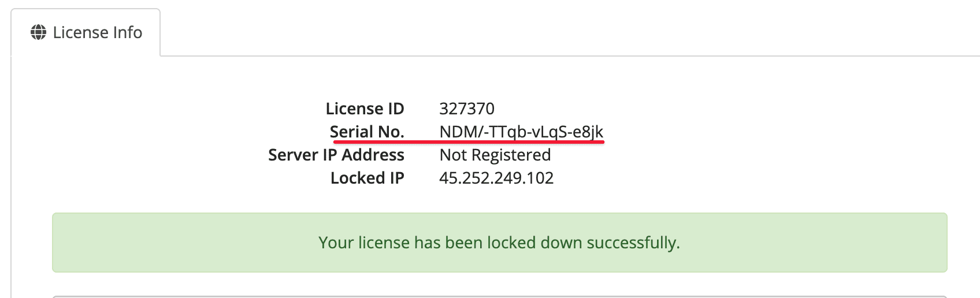
Task: Click the words Your license in the alert
Action: click(364, 243)
